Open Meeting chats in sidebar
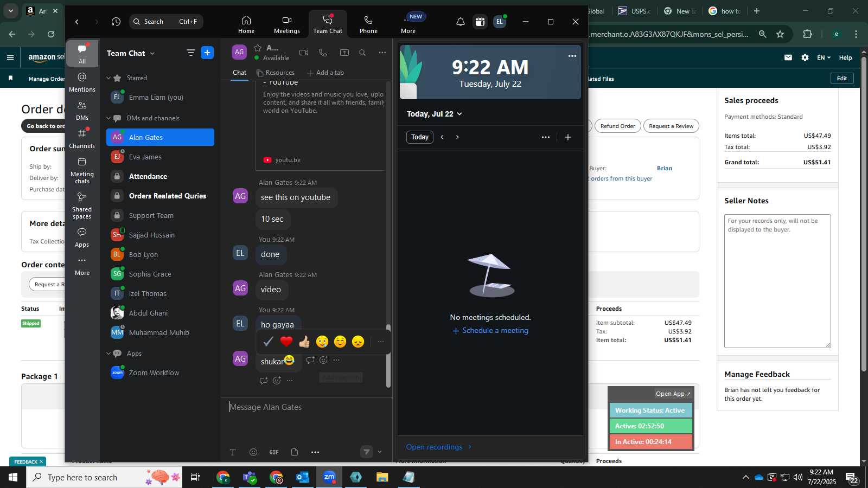 [x=82, y=170]
